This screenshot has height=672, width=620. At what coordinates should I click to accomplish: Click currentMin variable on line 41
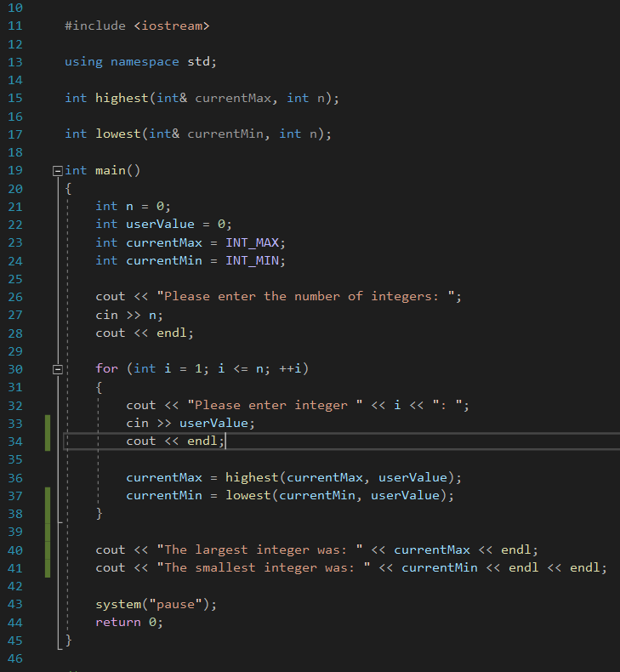440,568
